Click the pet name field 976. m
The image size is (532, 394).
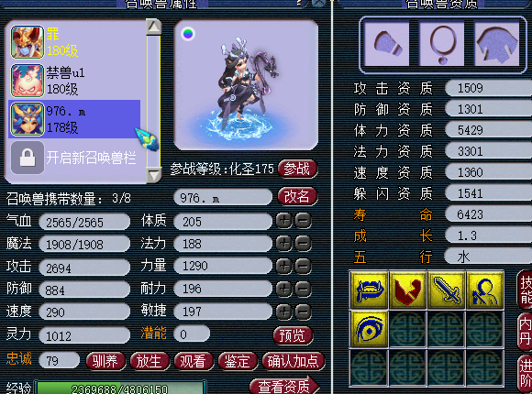tap(223, 197)
